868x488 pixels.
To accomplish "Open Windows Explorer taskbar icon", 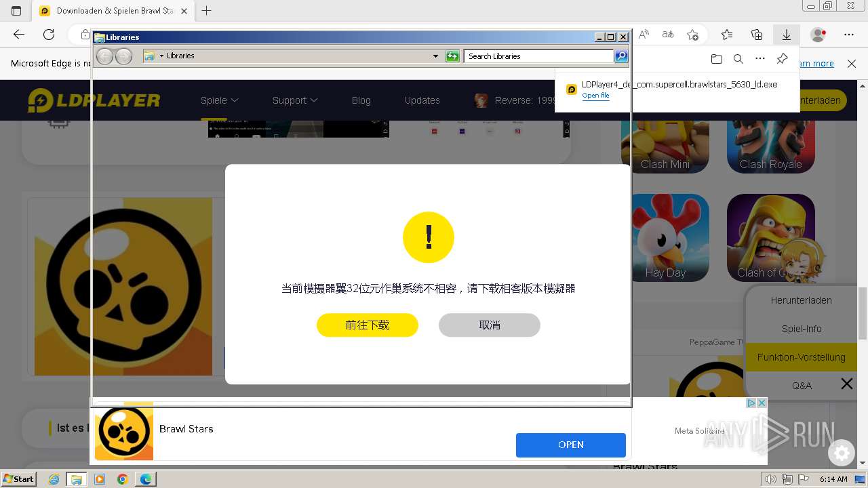I will (77, 479).
